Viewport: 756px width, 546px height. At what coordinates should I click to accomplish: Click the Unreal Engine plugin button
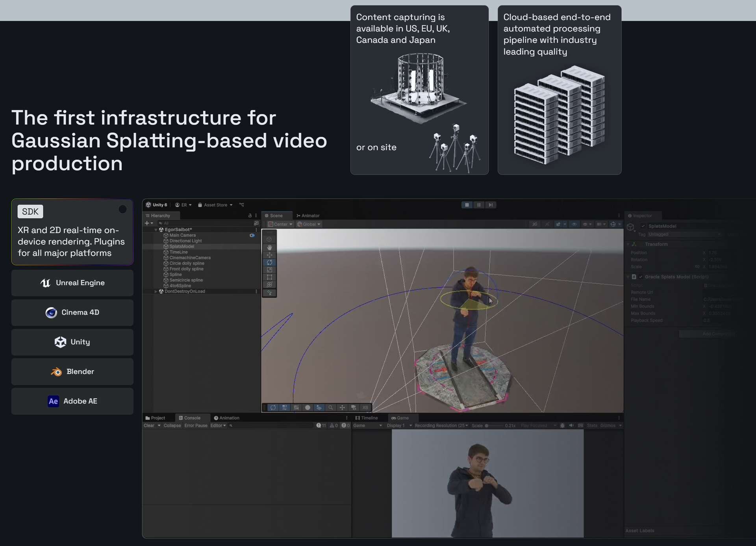pyautogui.click(x=72, y=283)
